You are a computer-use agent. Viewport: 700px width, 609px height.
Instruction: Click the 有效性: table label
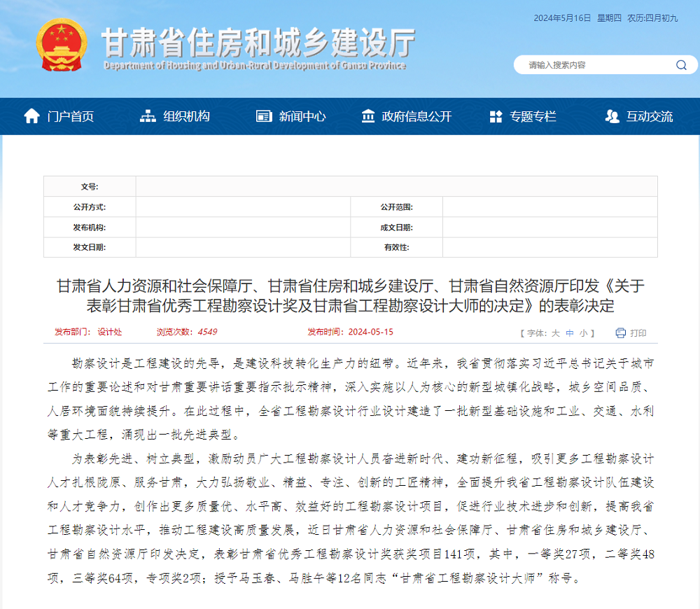coord(396,247)
